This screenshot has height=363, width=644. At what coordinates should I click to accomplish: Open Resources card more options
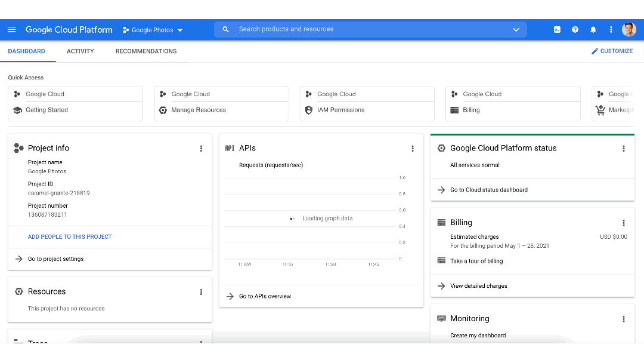point(201,292)
